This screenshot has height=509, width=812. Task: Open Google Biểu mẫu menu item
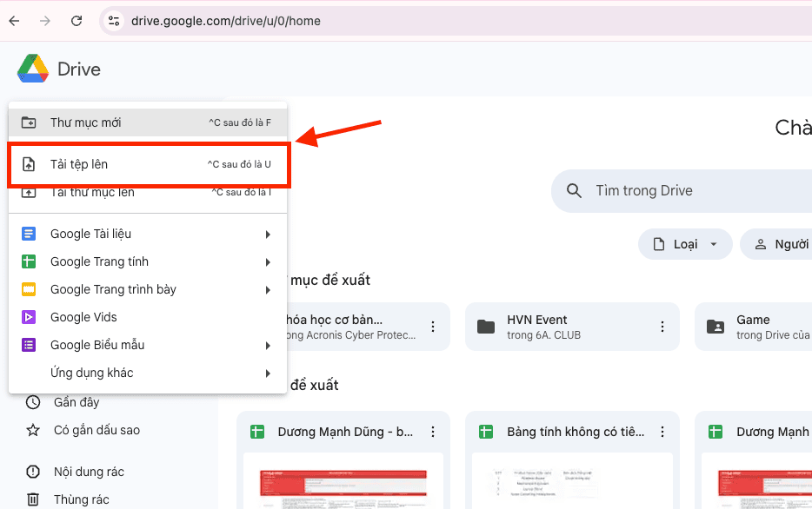[x=148, y=345]
